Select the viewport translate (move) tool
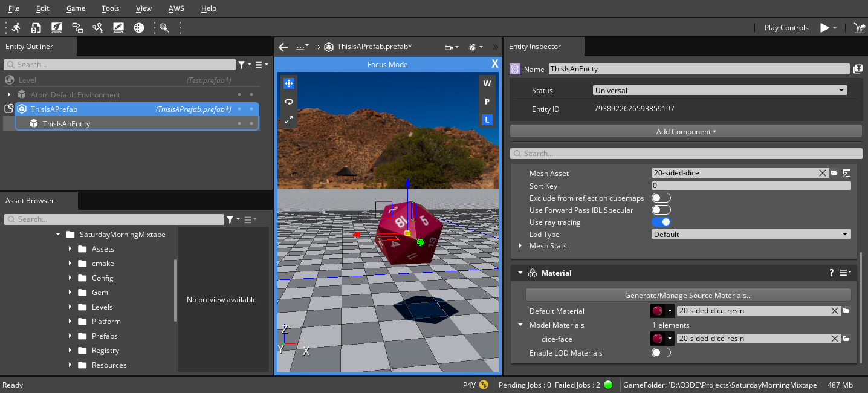 point(289,83)
